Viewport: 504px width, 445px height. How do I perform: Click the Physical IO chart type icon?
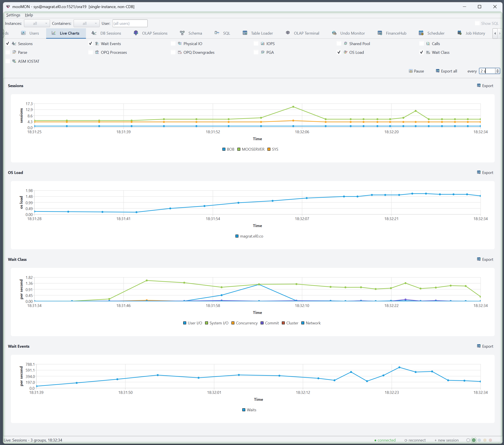(180, 43)
